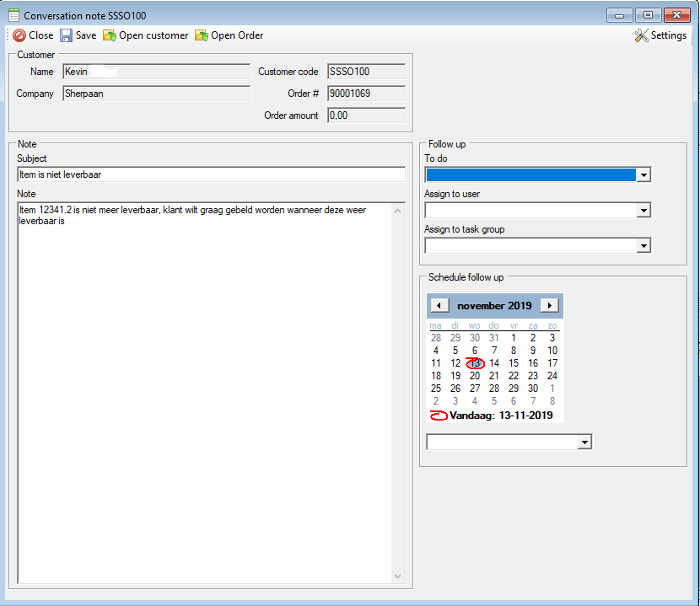
Task: Click the conversation note window title icon
Action: (x=13, y=15)
